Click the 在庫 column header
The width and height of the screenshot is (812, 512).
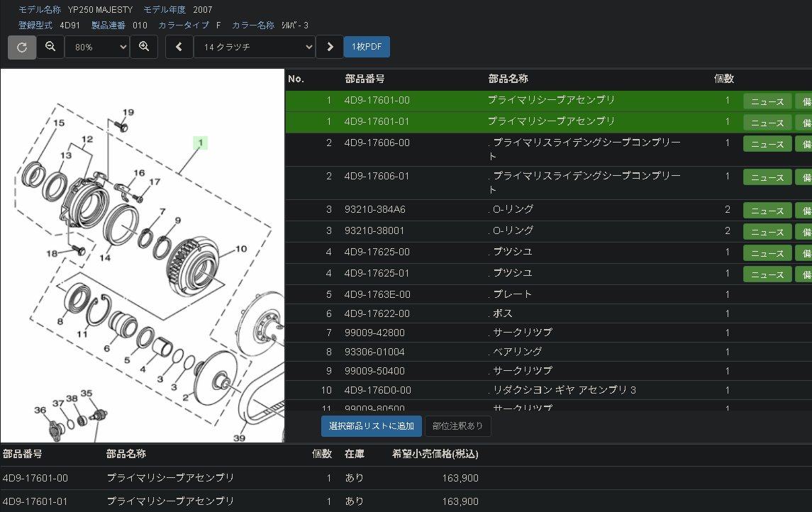[354, 454]
